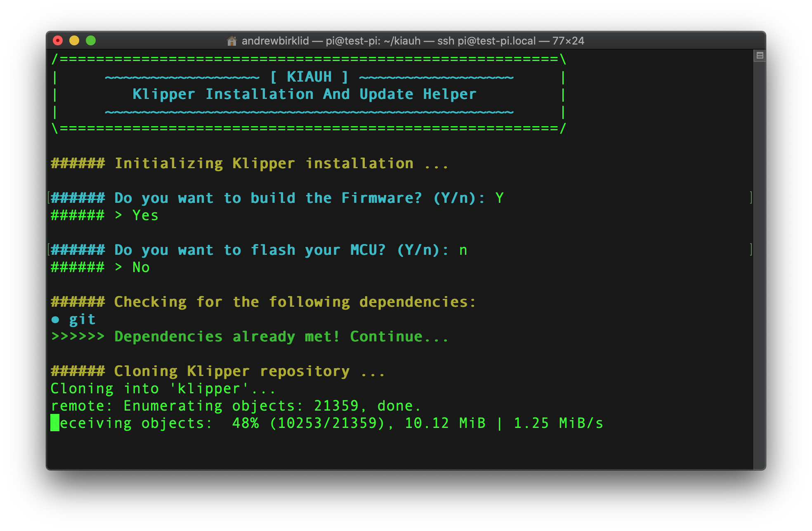Viewport: 812px width, 531px height.
Task: Click the green zoom window button
Action: (x=91, y=40)
